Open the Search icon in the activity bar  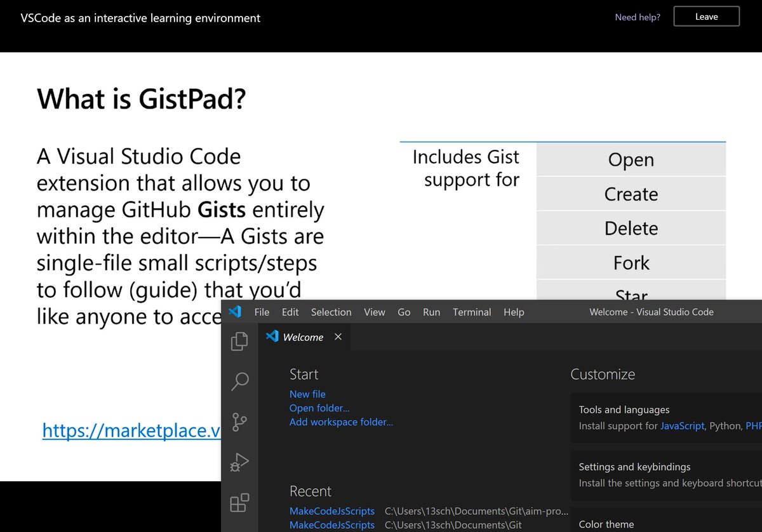point(239,382)
